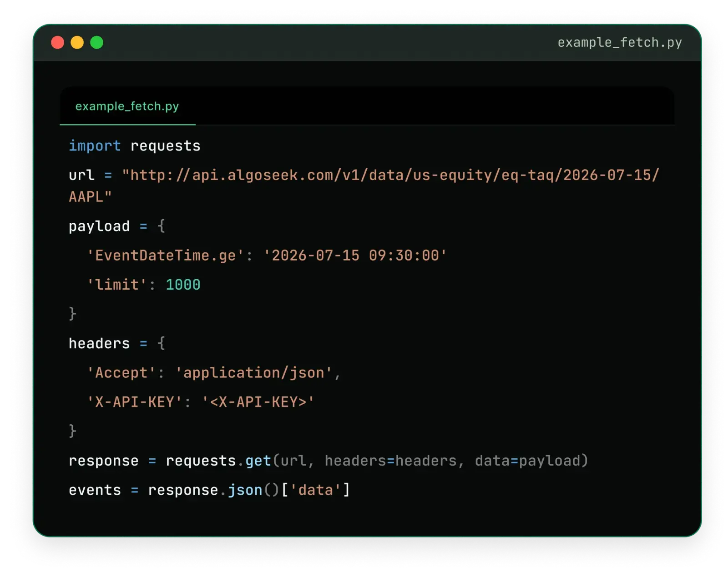The image size is (728, 572).
Task: Click the 'X-API-KEY' header key
Action: [135, 402]
